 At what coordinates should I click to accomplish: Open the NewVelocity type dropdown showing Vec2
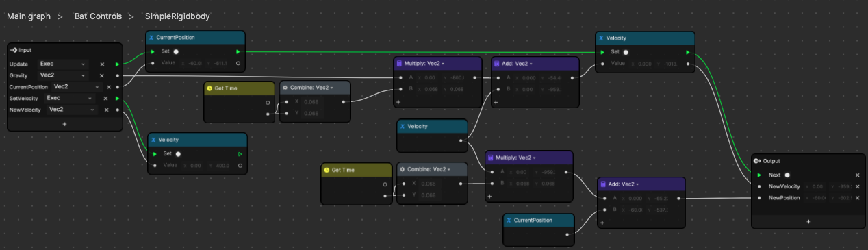(x=71, y=110)
